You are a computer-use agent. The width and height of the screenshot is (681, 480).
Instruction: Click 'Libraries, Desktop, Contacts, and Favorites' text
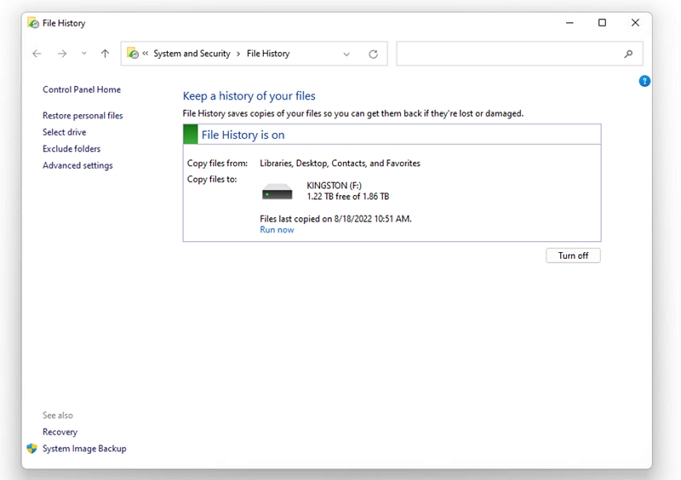pyautogui.click(x=340, y=163)
